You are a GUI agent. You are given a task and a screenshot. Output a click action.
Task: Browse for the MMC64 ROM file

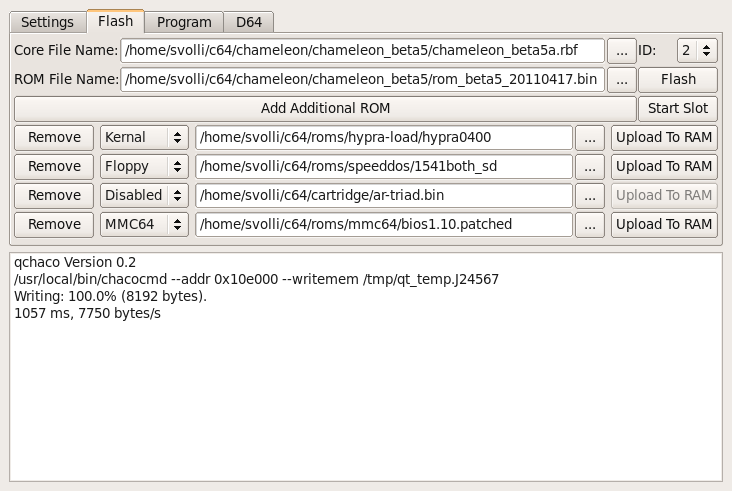(590, 224)
